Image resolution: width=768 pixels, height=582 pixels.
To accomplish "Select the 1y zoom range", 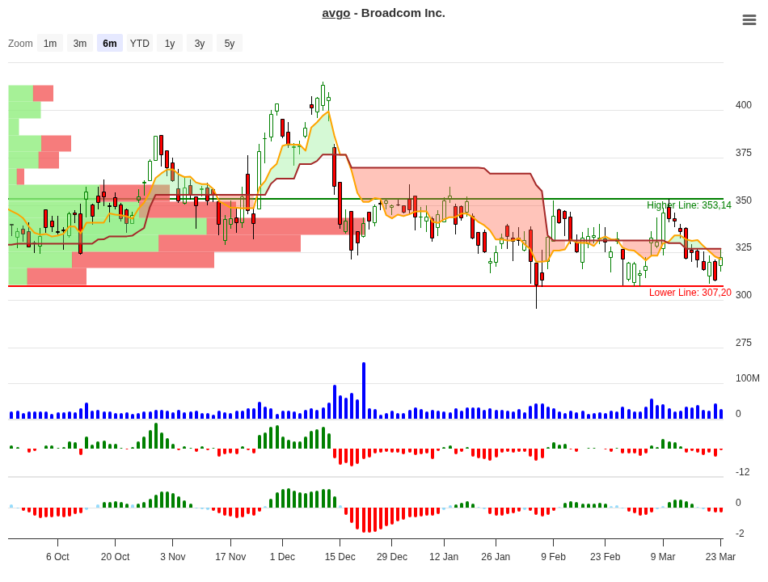I will [x=169, y=43].
